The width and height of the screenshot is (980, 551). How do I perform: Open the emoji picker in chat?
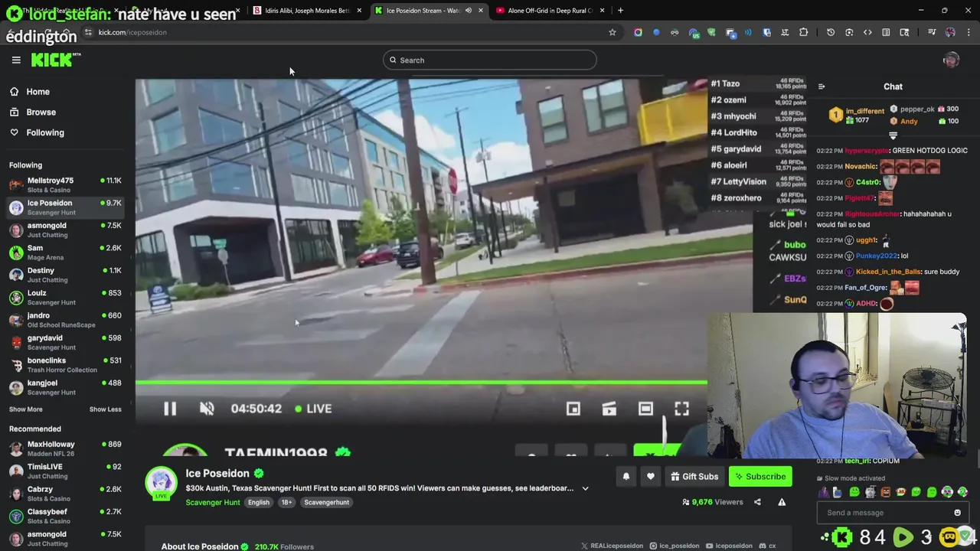coord(957,513)
